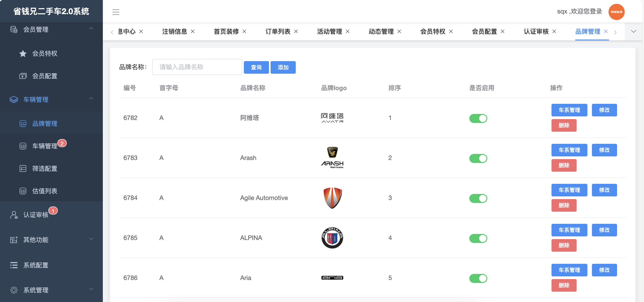Close the 注销信息 tab
644x302 pixels.
point(193,31)
